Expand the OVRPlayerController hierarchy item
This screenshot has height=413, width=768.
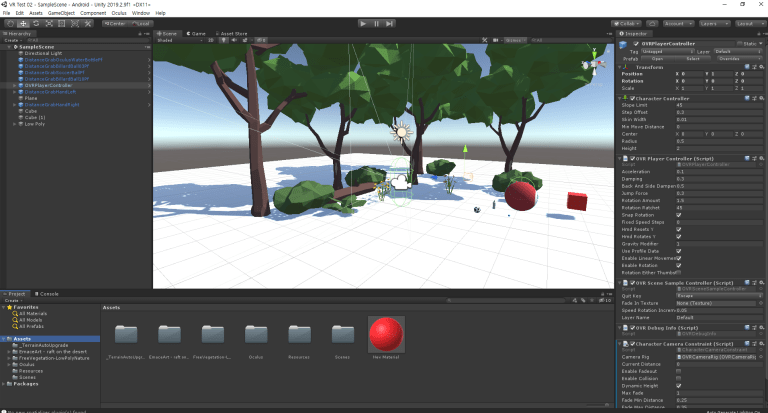(x=13, y=85)
